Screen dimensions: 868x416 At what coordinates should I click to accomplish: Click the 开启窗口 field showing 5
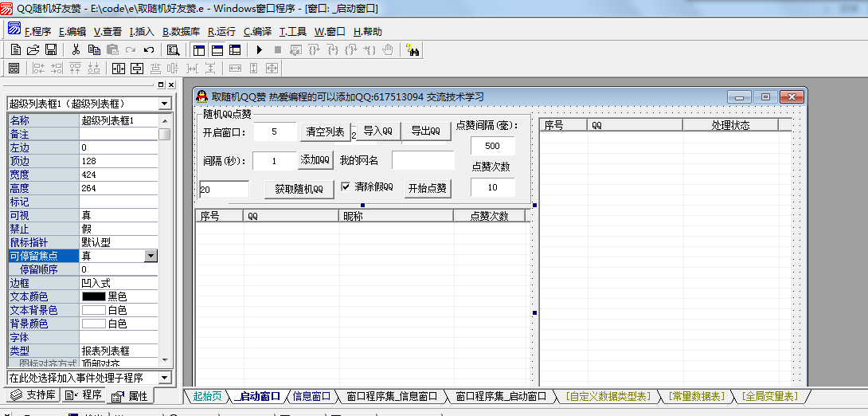pos(276,131)
